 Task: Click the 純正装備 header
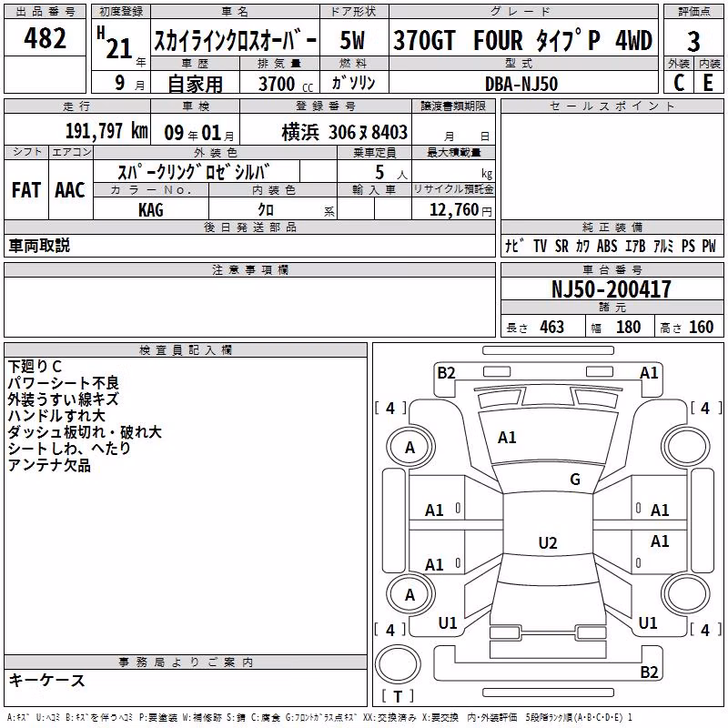click(612, 227)
